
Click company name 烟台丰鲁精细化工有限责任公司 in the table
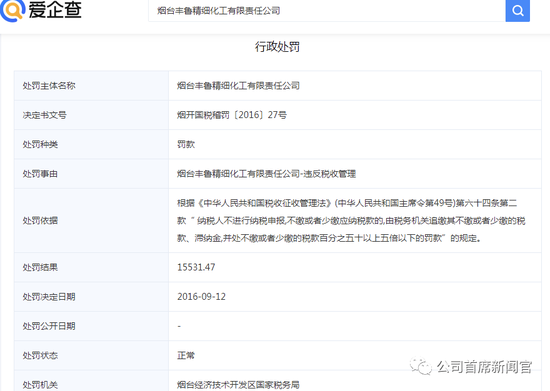tap(238, 86)
